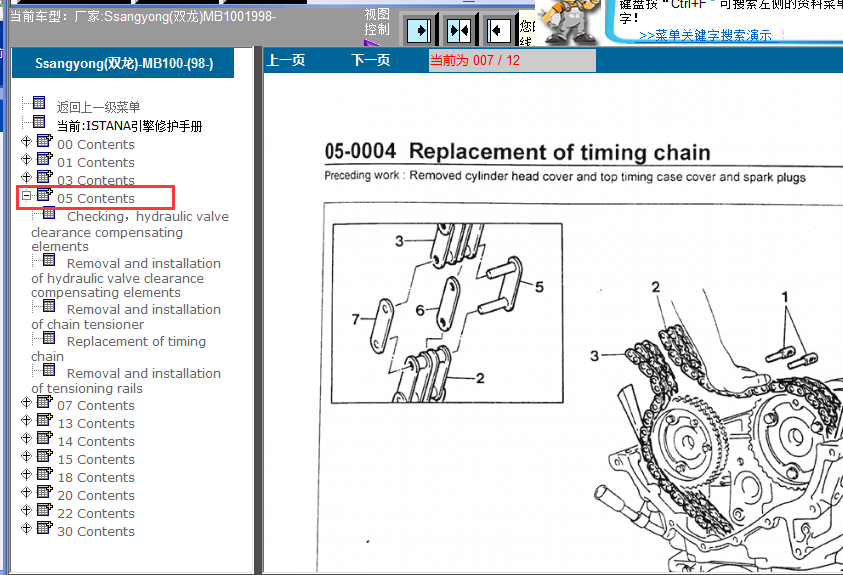This screenshot has width=843, height=575.
Task: Go to next page 下一页
Action: 370,60
